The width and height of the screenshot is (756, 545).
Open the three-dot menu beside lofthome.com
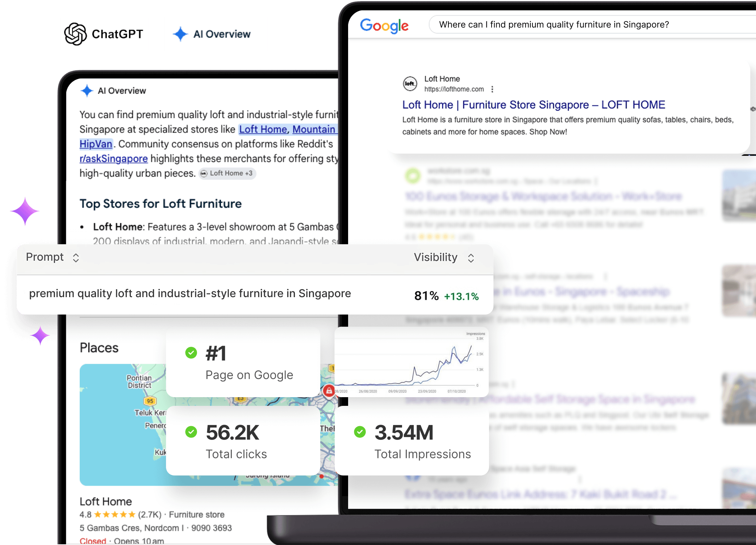492,89
